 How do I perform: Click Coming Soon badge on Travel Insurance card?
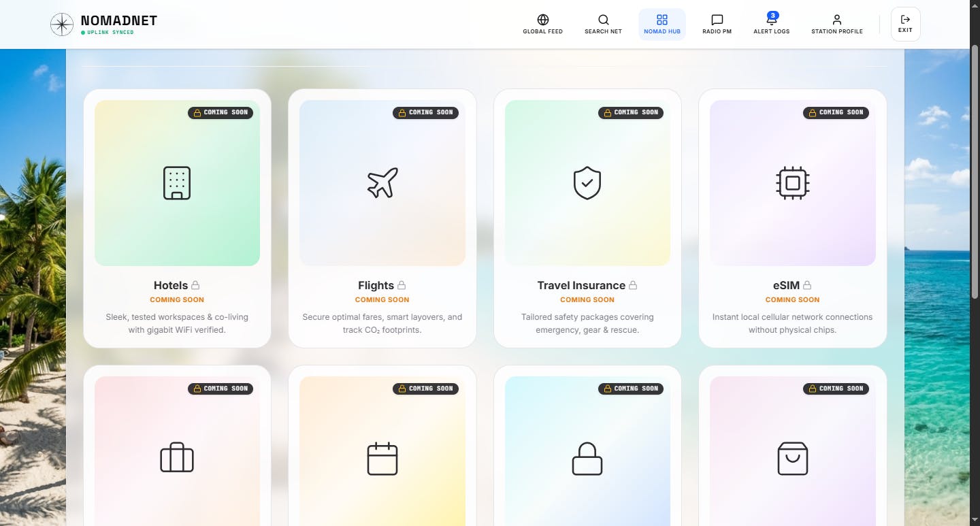(631, 112)
